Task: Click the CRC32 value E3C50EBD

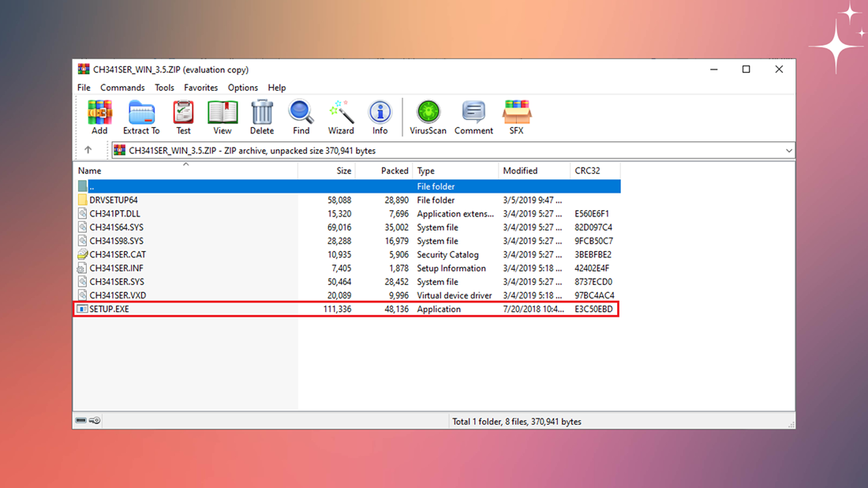Action: pos(593,309)
